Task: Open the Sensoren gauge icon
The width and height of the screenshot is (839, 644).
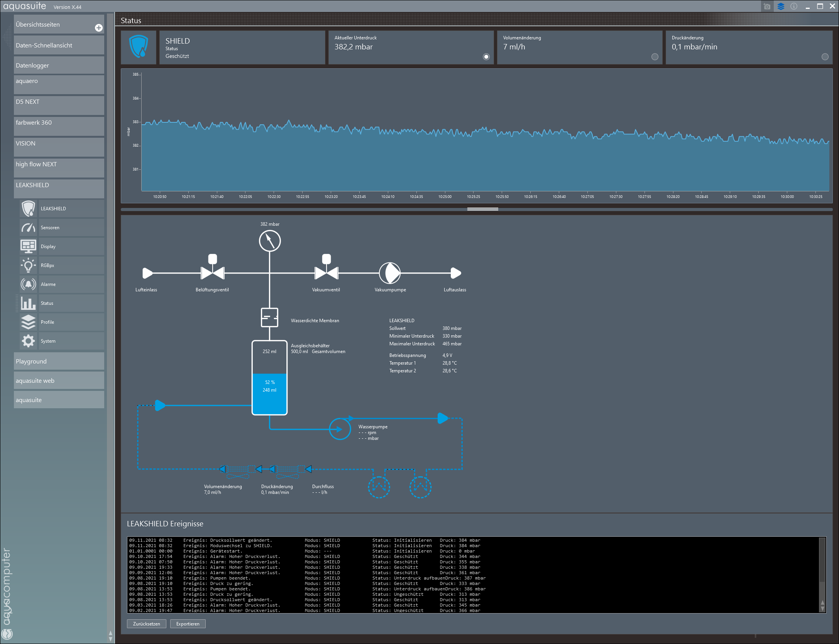Action: tap(28, 228)
